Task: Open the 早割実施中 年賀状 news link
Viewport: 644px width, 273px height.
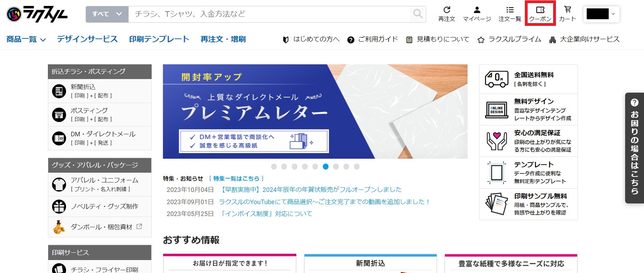Action: 310,189
